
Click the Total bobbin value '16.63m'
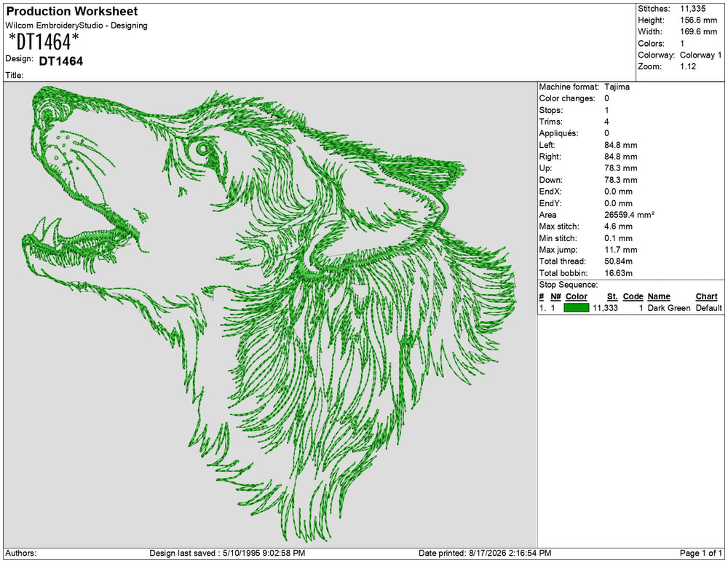pos(618,273)
